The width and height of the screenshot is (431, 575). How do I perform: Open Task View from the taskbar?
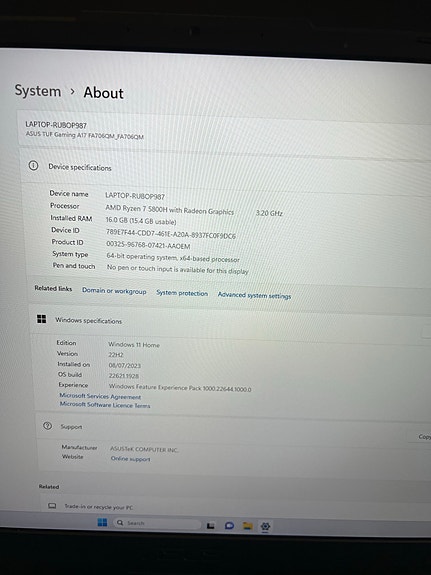coord(211,525)
